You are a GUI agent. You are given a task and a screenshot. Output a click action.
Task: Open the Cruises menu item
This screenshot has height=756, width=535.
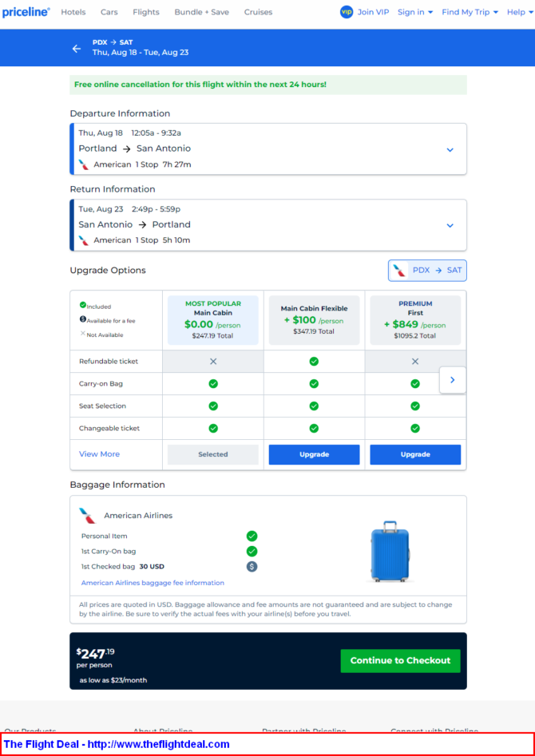click(258, 12)
